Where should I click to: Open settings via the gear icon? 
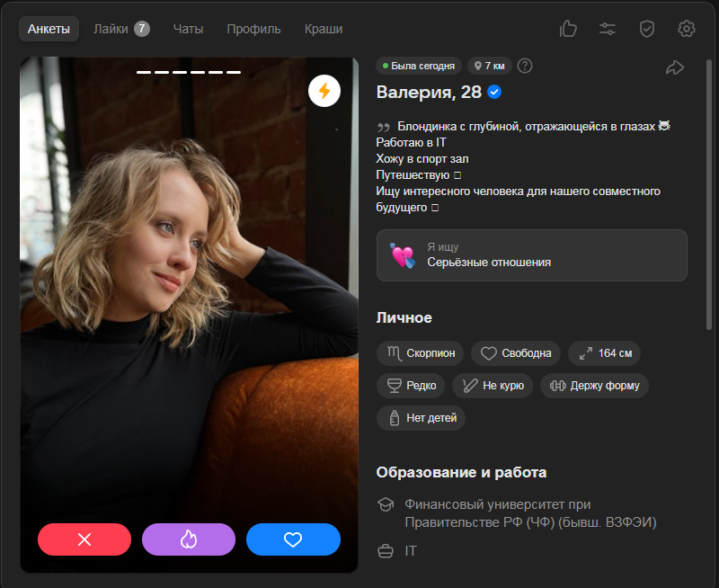(687, 29)
